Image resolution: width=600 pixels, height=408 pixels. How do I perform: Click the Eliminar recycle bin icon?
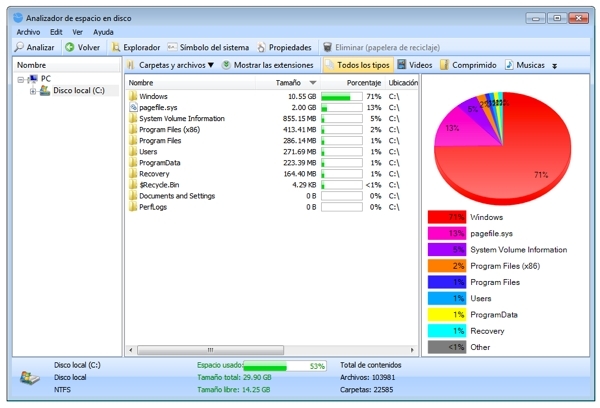coord(327,47)
